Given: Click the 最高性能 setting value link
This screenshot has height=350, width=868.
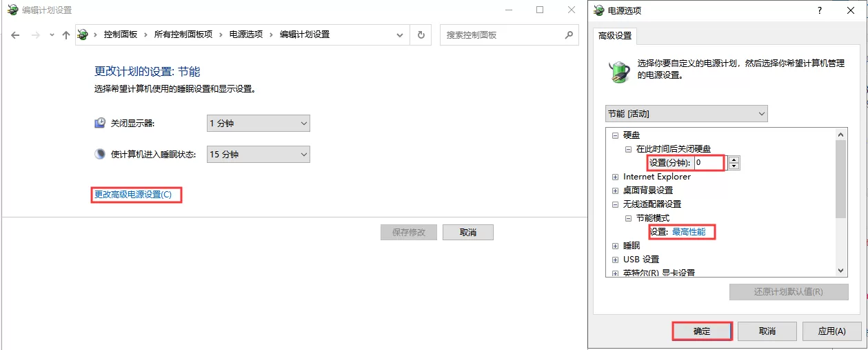Looking at the screenshot, I should (x=689, y=232).
